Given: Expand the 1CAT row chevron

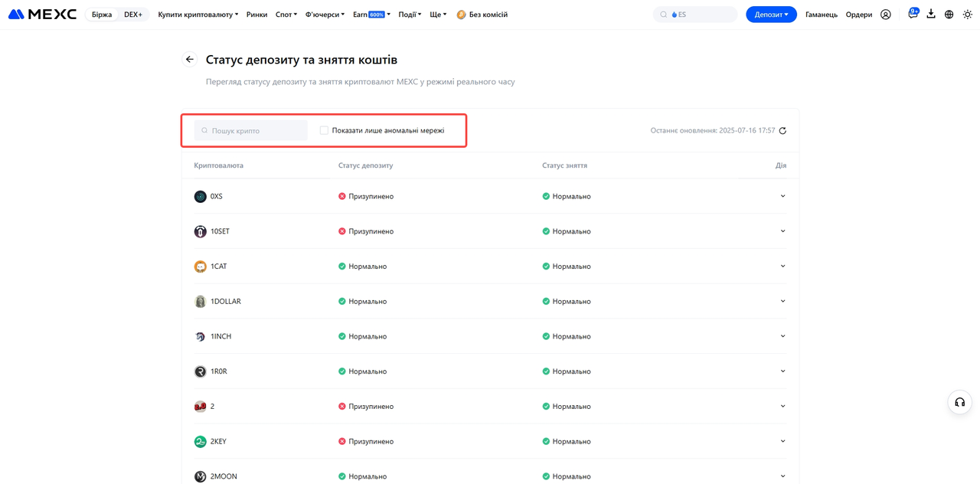Looking at the screenshot, I should (782, 267).
